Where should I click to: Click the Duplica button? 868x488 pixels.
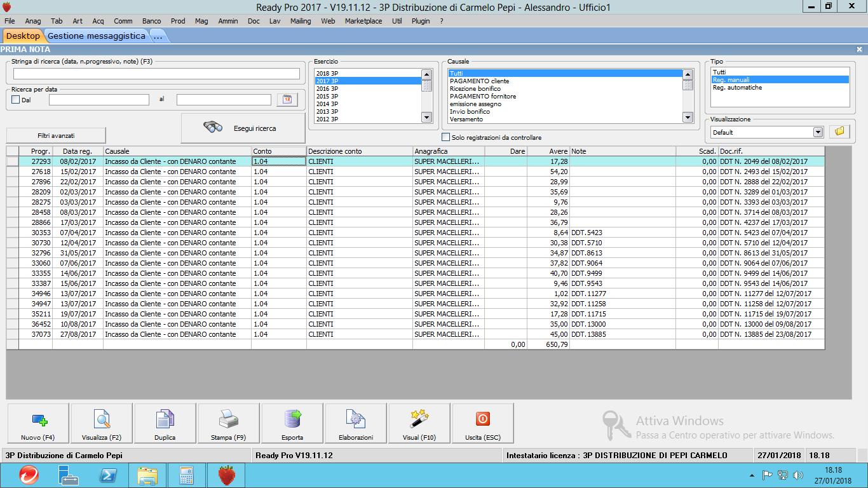pos(165,423)
